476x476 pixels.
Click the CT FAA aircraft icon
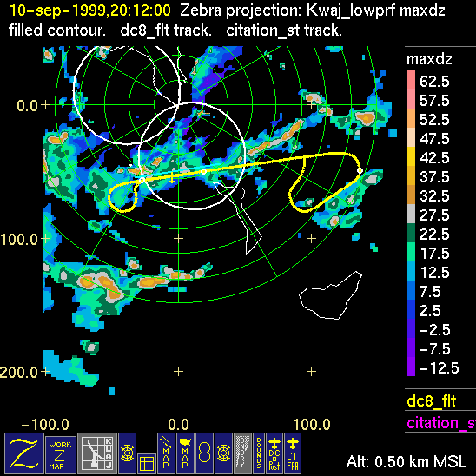tap(293, 453)
